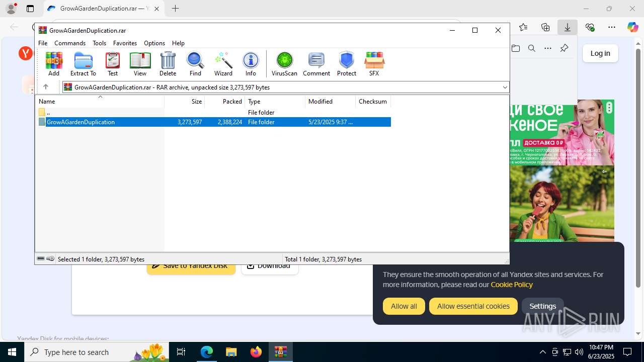Sort by the Type column header
The height and width of the screenshot is (362, 644).
coord(275,102)
